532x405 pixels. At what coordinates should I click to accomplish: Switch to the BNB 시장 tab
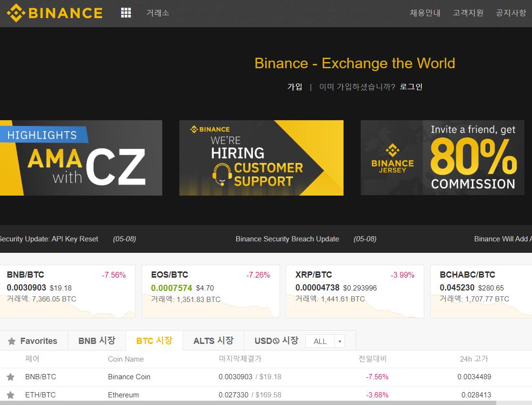tap(97, 341)
